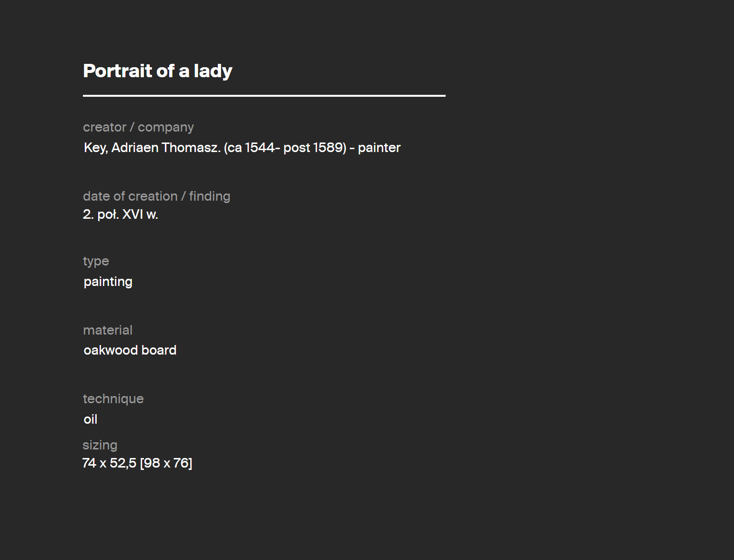Image resolution: width=734 pixels, height=560 pixels.
Task: Open the painting type value
Action: pyautogui.click(x=108, y=282)
